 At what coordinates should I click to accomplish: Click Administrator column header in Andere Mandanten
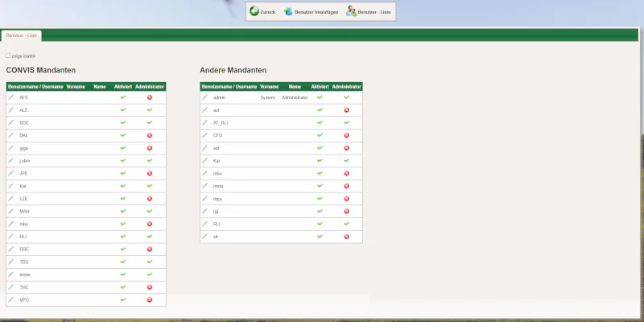pyautogui.click(x=346, y=86)
